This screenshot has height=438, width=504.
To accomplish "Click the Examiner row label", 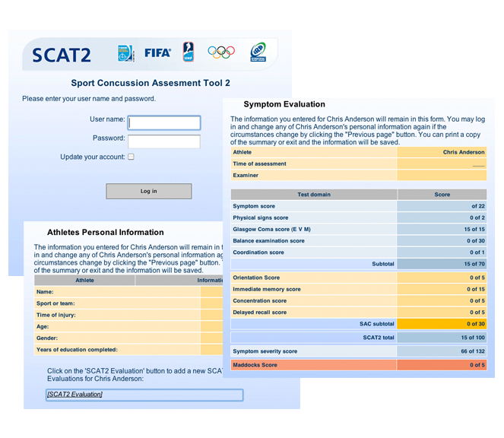I will click(246, 175).
